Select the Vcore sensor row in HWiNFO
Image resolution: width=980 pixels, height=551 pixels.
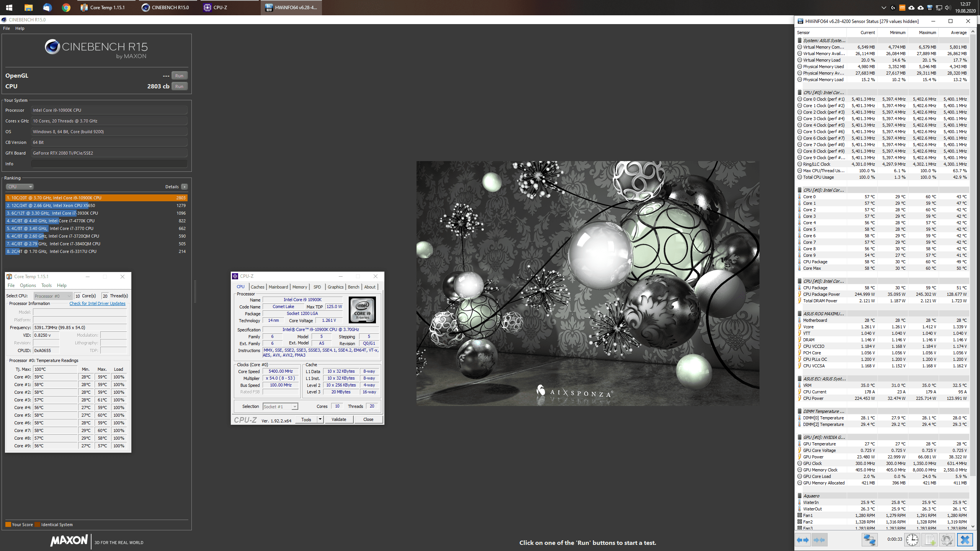tap(883, 327)
